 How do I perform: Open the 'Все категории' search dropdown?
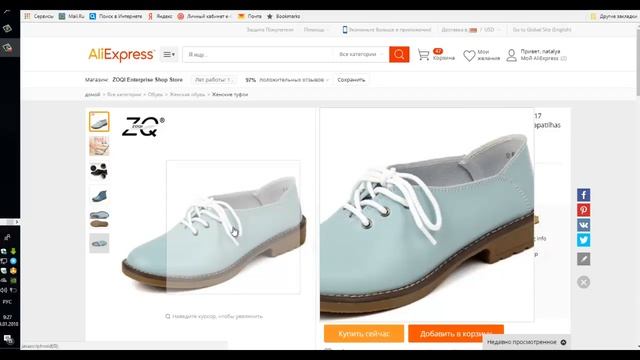pos(360,54)
